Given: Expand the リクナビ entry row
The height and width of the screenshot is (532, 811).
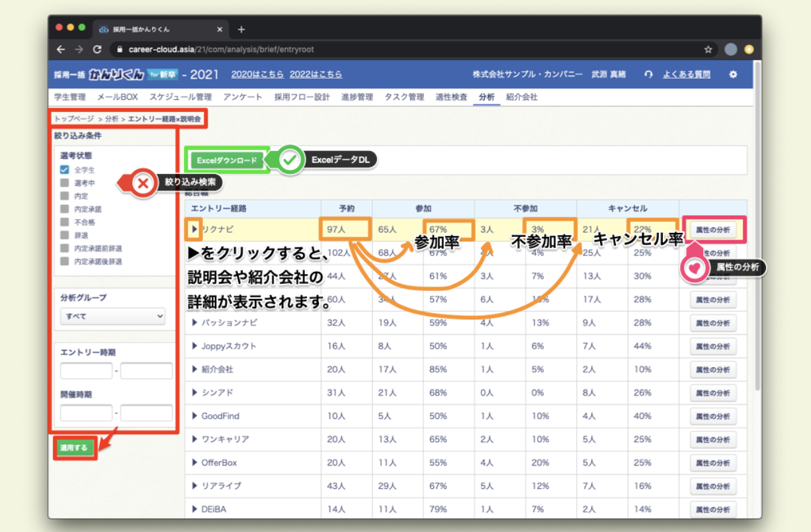Looking at the screenshot, I should (194, 230).
